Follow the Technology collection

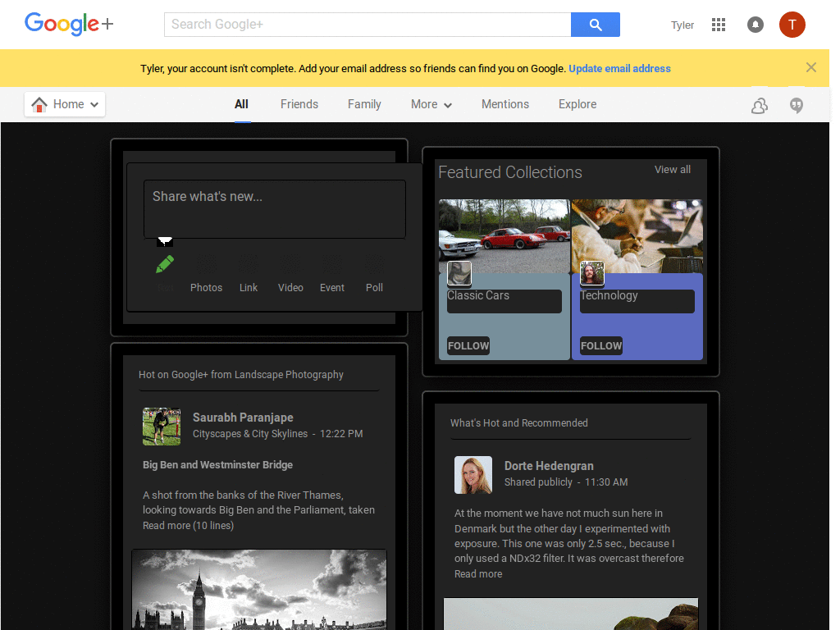pyautogui.click(x=601, y=346)
